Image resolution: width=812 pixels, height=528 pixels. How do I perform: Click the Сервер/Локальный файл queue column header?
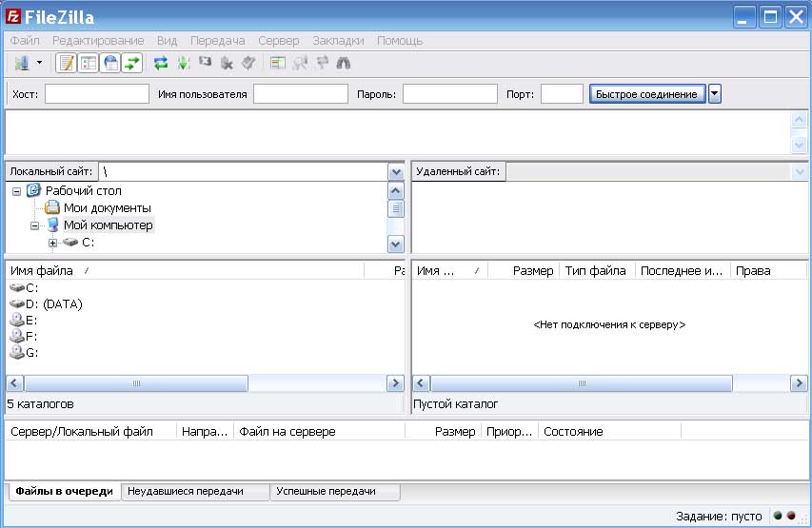(91, 432)
